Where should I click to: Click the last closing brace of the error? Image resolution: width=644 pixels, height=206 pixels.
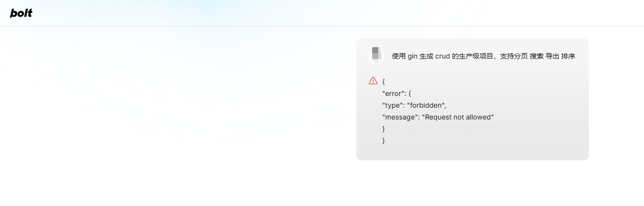[384, 141]
